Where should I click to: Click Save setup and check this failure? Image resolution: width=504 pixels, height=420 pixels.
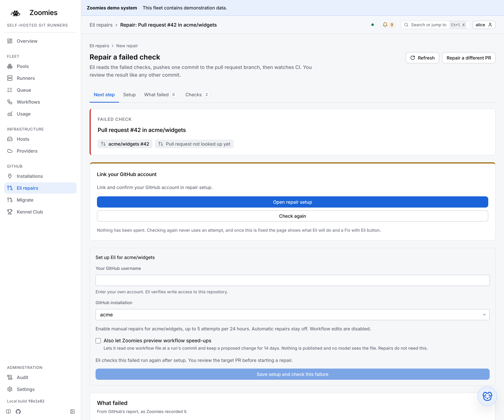coord(292,374)
